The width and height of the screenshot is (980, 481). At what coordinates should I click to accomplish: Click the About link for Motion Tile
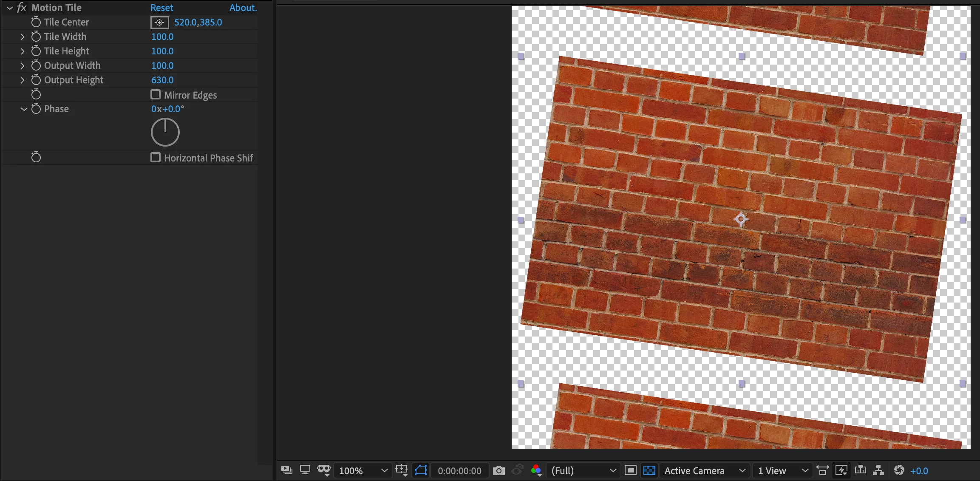(243, 8)
